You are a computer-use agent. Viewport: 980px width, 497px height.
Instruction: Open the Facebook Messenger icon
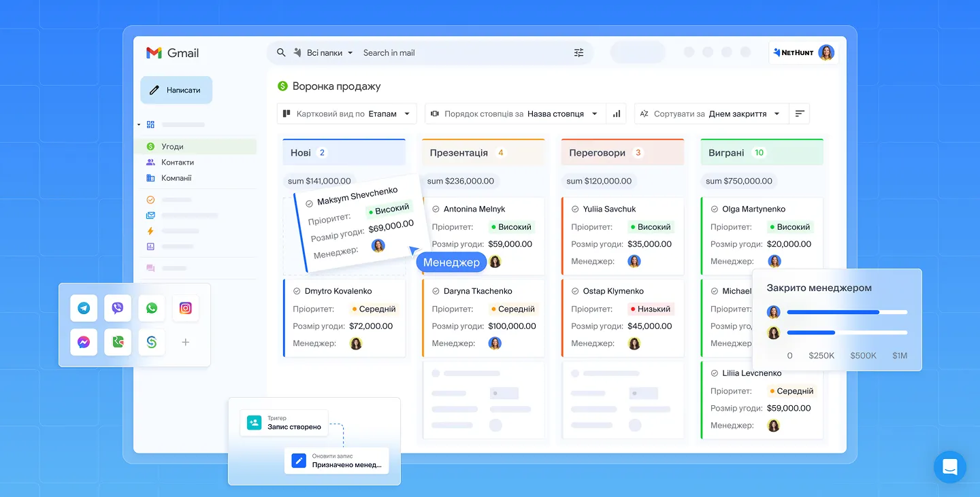click(84, 342)
